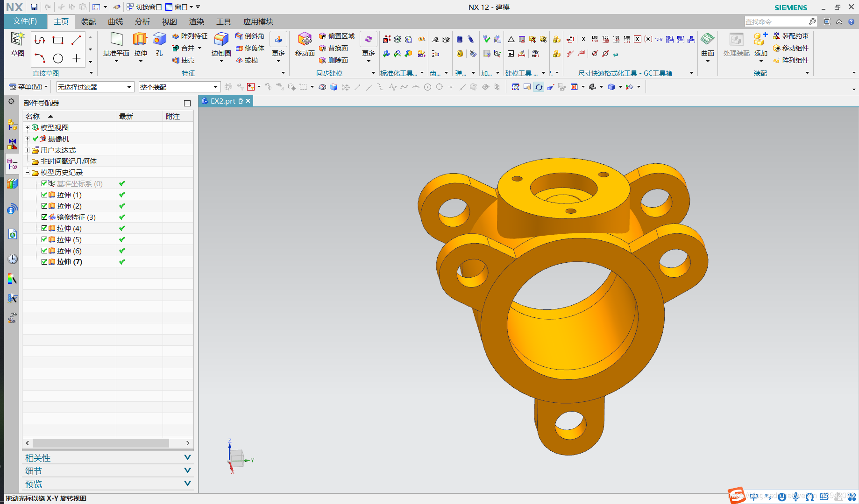
Task: Select the Rectangle sketch tool
Action: (58, 40)
